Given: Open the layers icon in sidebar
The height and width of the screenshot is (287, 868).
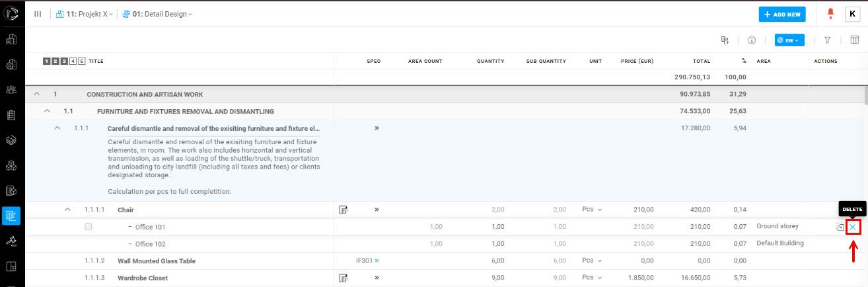Looking at the screenshot, I should point(11,140).
